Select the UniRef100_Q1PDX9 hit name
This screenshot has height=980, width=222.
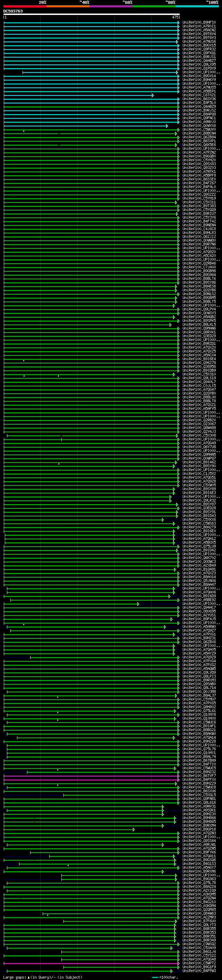199,68
